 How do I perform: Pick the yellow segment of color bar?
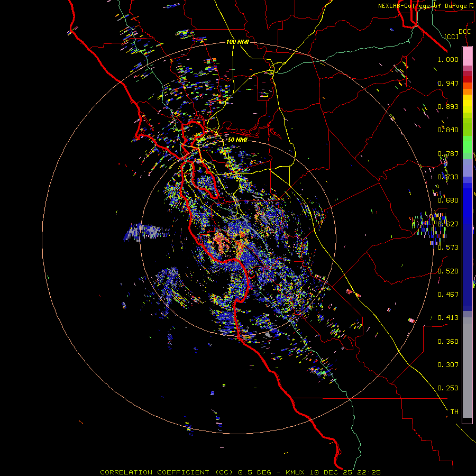pos(467,104)
